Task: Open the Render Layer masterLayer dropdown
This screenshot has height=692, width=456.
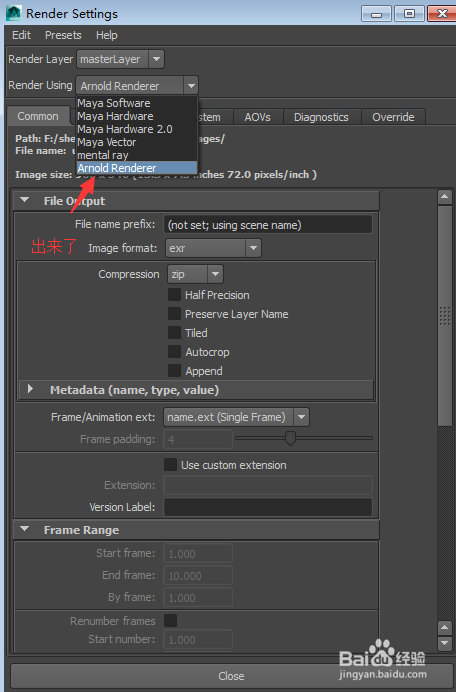Action: [x=121, y=59]
